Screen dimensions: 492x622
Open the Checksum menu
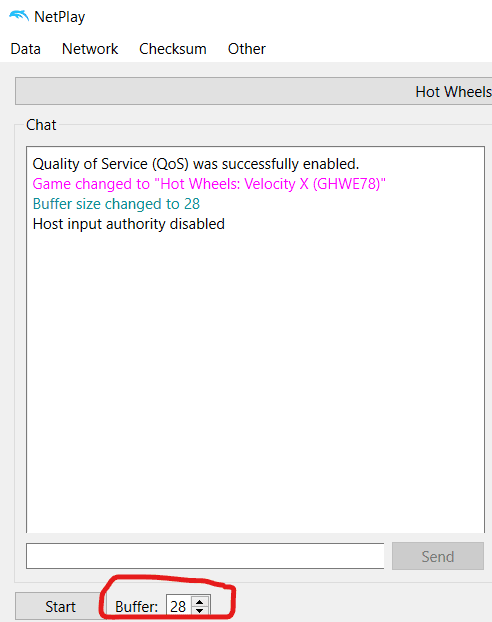173,49
